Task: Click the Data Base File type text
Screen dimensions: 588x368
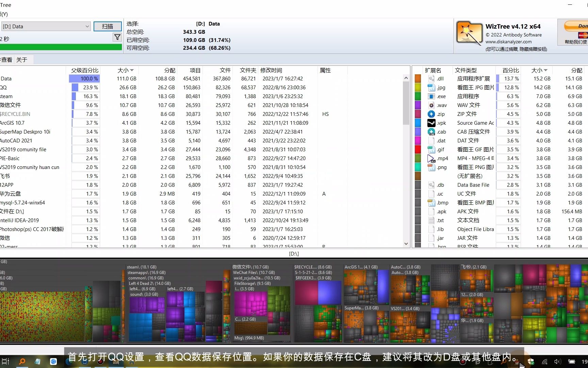Action: tap(473, 185)
